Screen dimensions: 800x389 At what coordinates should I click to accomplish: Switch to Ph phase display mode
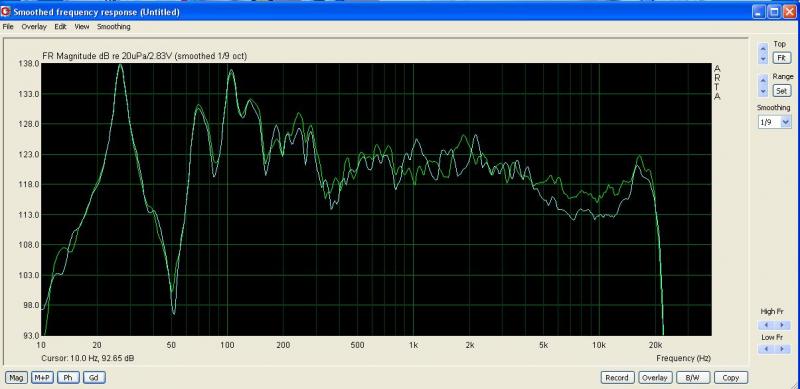(x=68, y=378)
